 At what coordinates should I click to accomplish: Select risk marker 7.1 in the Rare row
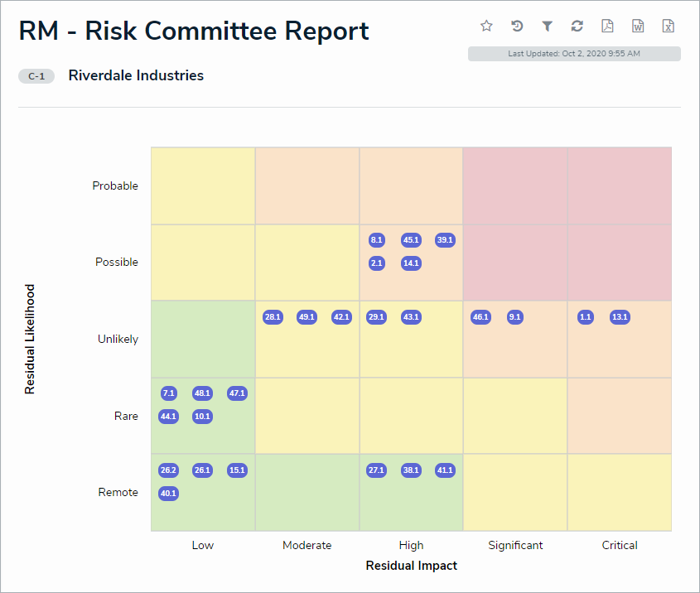(x=169, y=393)
